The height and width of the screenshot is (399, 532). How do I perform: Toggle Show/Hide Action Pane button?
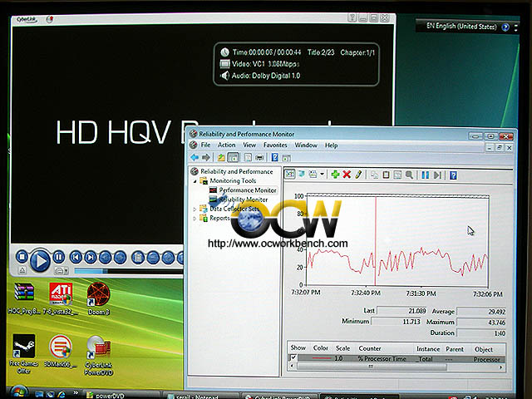click(286, 158)
